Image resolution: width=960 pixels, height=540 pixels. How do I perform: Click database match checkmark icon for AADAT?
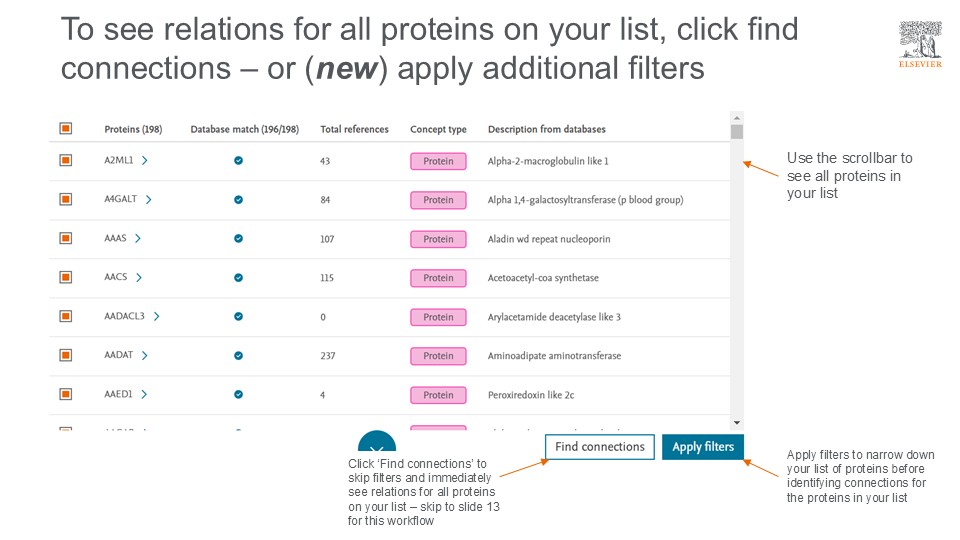click(x=238, y=356)
